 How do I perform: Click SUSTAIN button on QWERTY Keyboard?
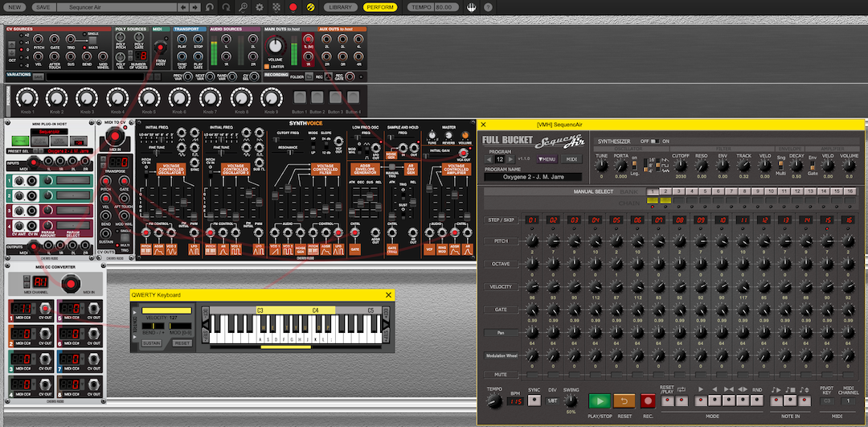[x=152, y=343]
